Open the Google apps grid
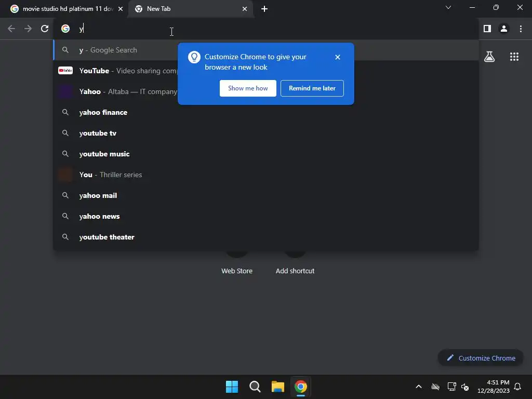 [x=514, y=57]
